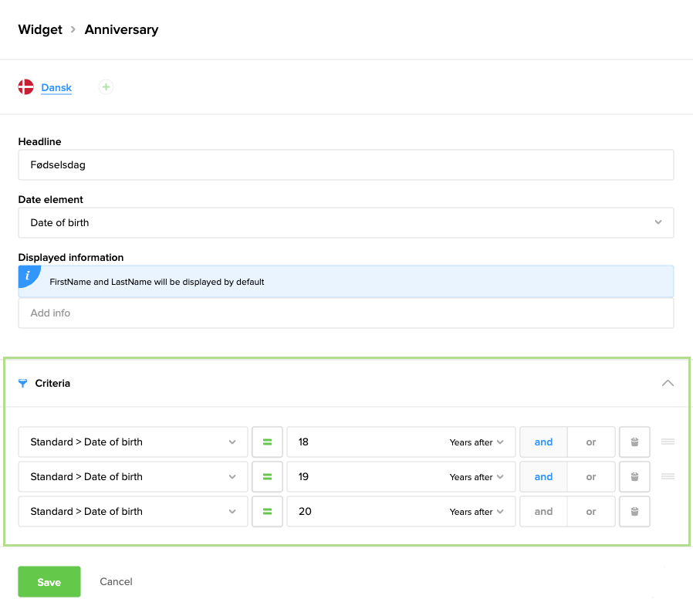The image size is (693, 616).
Task: Click the green Save button
Action: 49,582
